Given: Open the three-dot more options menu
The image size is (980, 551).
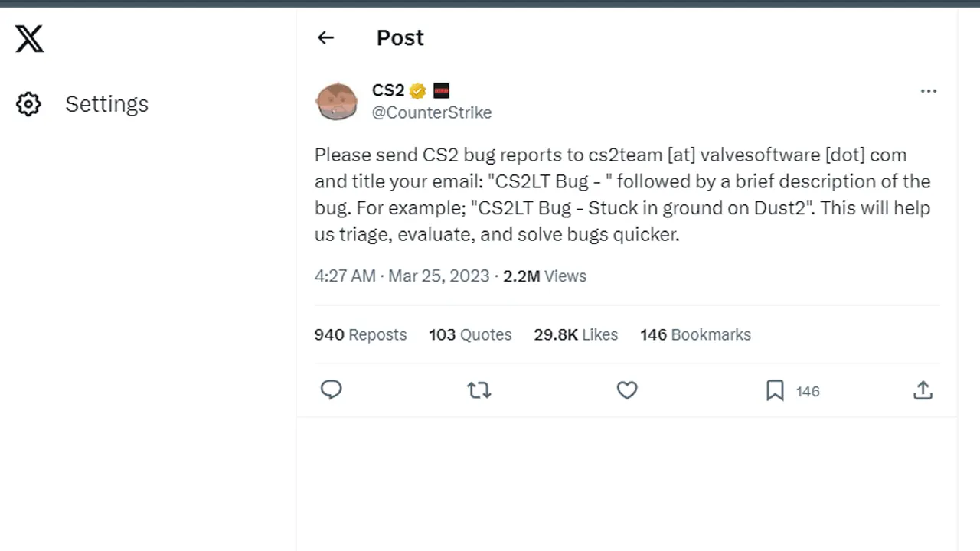Looking at the screenshot, I should 929,91.
